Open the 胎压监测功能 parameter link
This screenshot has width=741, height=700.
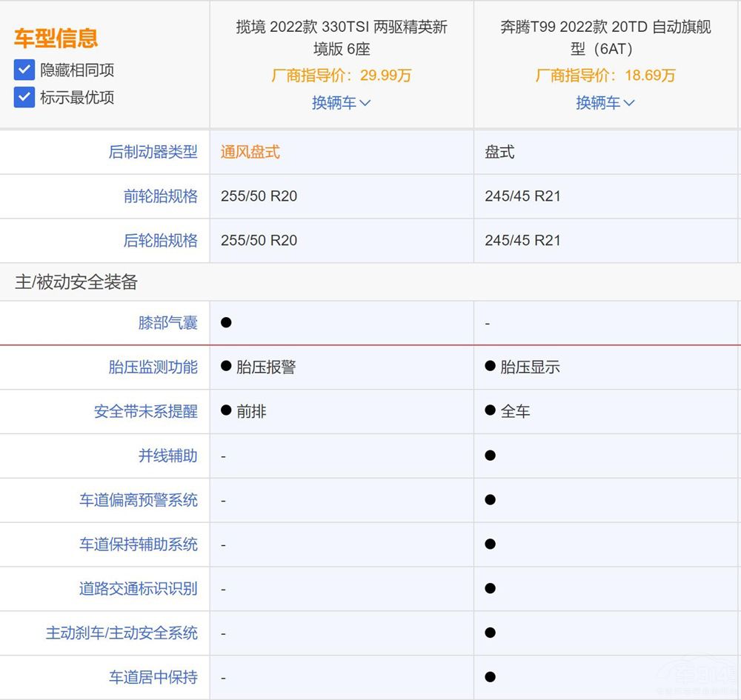[x=153, y=367]
